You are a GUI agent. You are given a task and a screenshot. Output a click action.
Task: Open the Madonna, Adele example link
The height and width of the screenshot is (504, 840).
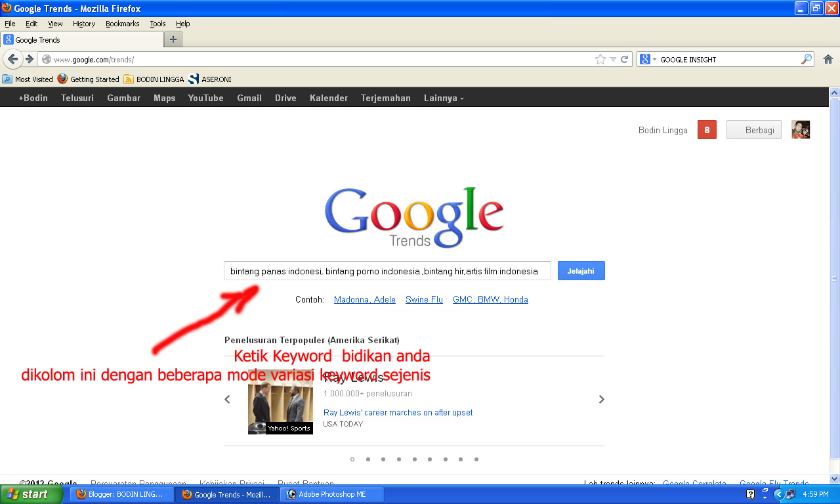click(x=365, y=299)
